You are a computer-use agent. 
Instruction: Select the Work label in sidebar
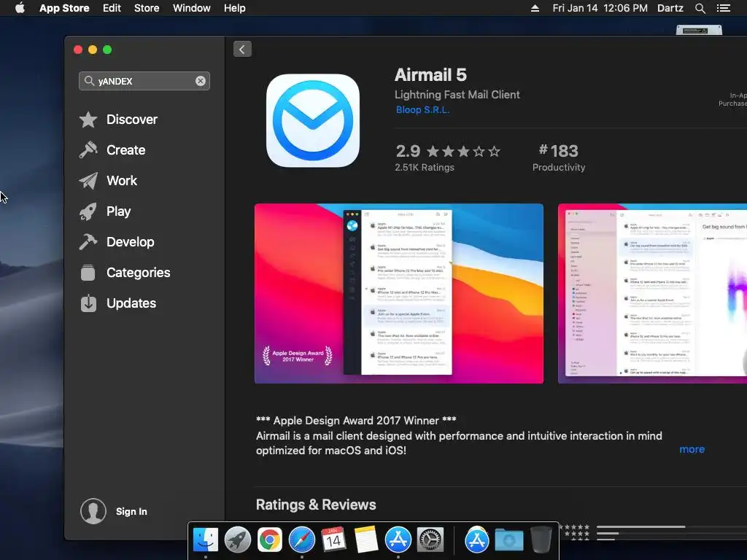coord(122,181)
